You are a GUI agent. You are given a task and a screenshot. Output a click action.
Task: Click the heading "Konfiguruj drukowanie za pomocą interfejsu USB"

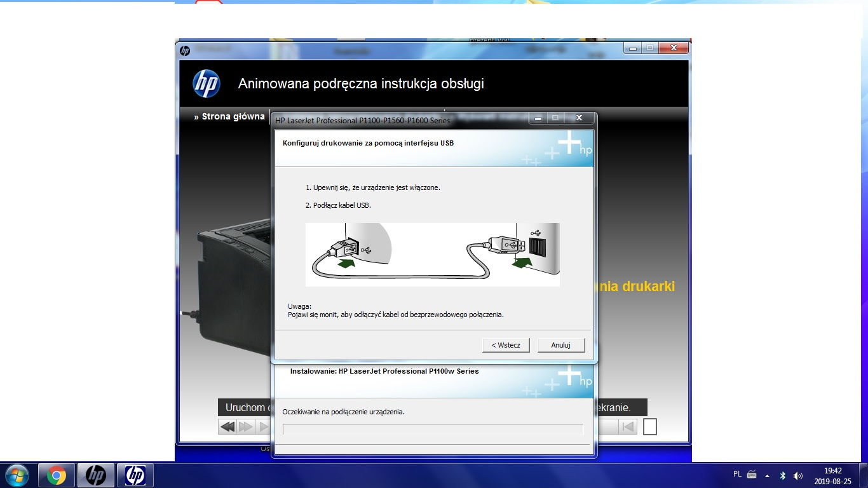[x=368, y=143]
